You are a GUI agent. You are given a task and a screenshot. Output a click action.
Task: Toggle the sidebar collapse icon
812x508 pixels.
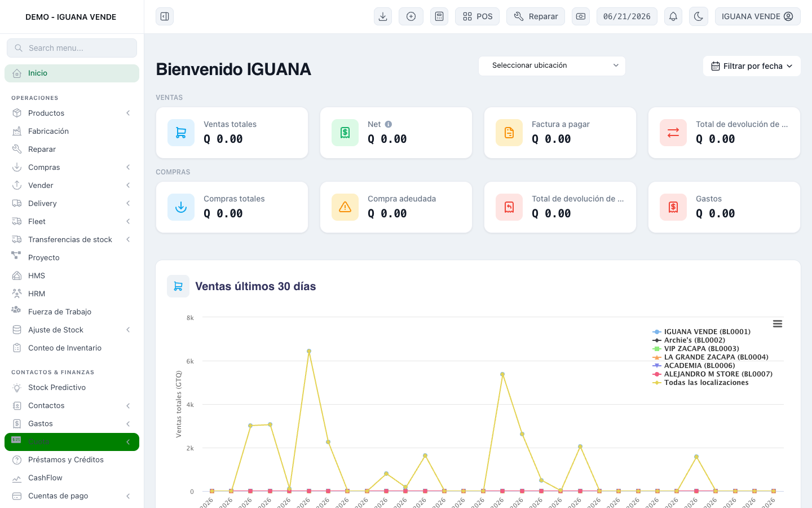pyautogui.click(x=165, y=16)
